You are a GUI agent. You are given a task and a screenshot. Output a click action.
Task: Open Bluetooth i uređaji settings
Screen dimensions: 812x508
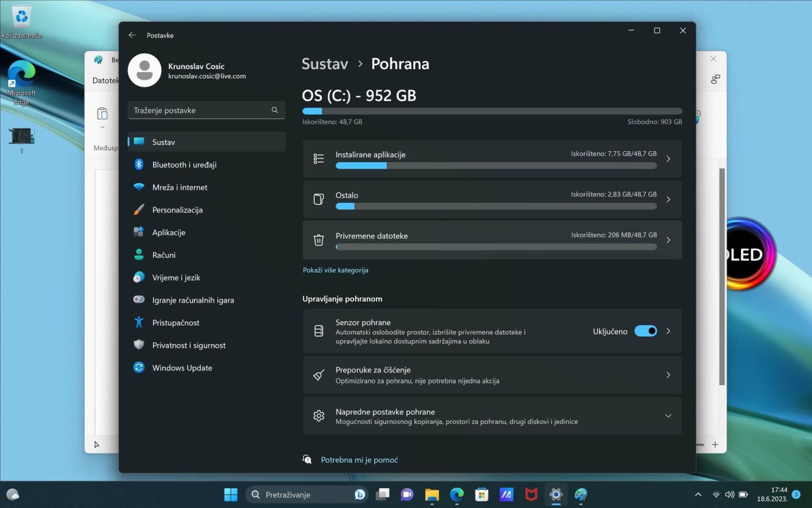(184, 165)
